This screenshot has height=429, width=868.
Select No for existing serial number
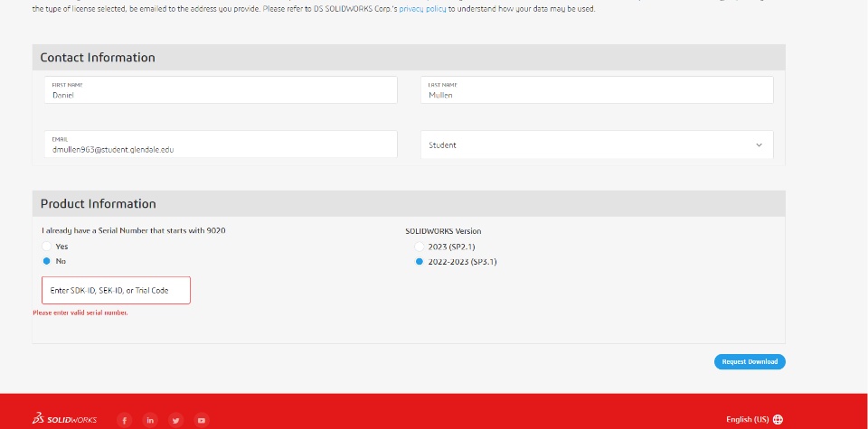point(46,261)
